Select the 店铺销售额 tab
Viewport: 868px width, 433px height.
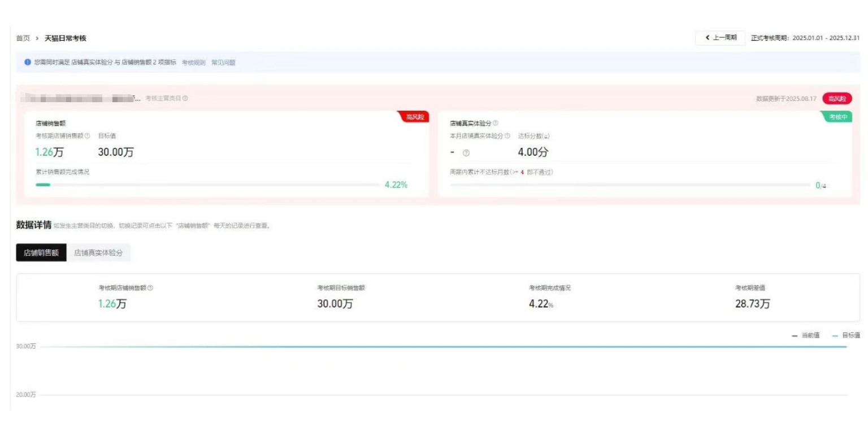point(41,253)
